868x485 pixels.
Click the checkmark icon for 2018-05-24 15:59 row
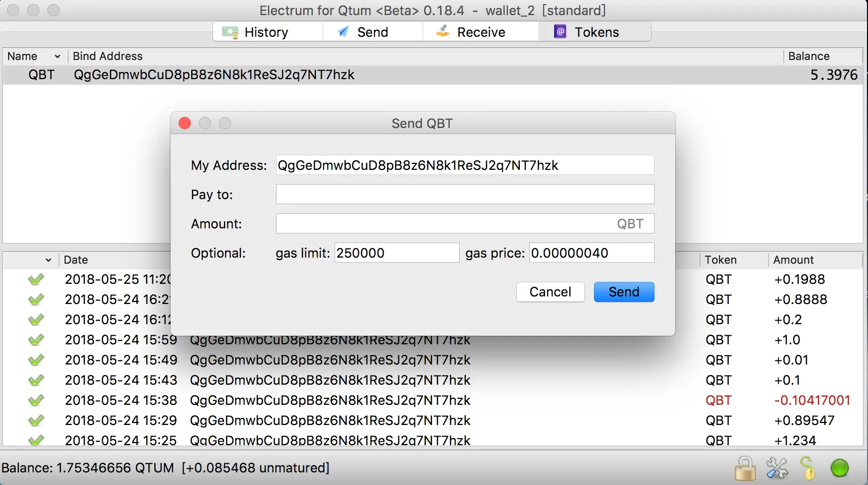pos(36,340)
